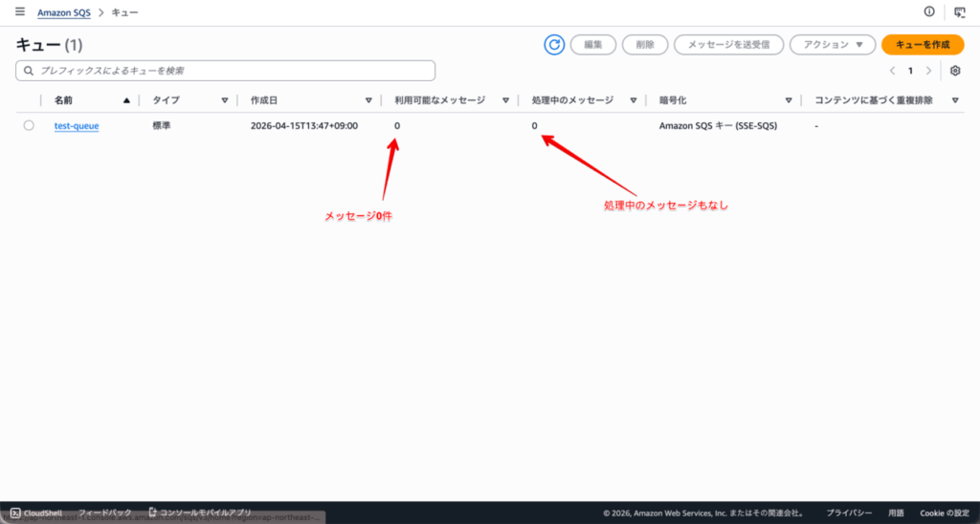Select the test-queue radio button
This screenshot has height=524, width=980.
pos(29,125)
